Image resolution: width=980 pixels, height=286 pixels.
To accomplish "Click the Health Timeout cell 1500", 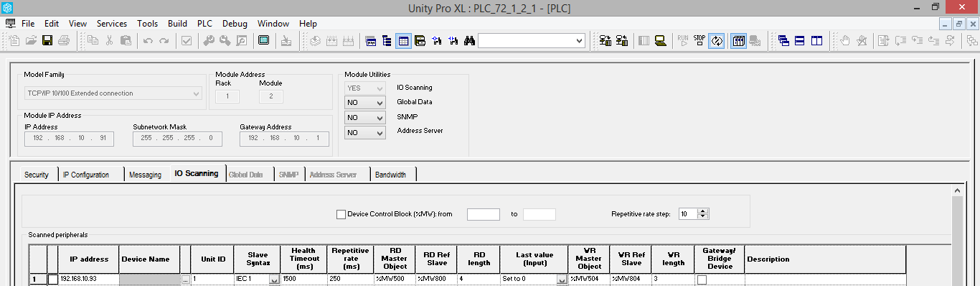I will tap(303, 279).
